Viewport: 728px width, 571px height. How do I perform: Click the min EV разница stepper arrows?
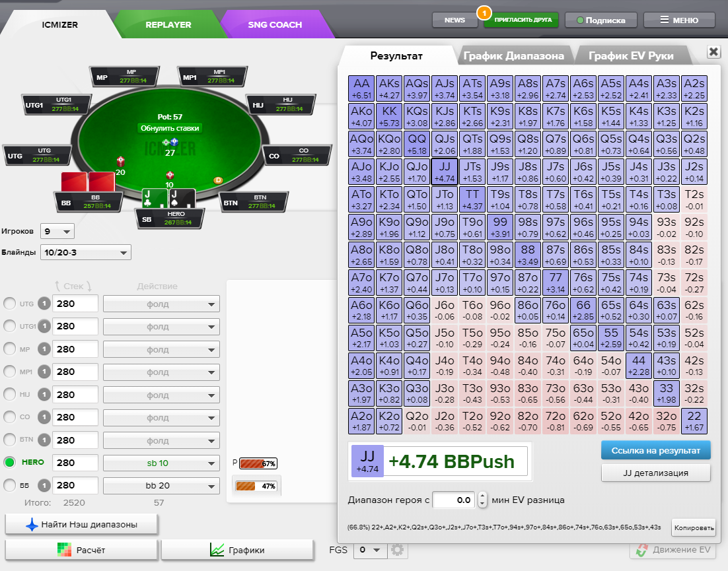tap(482, 500)
